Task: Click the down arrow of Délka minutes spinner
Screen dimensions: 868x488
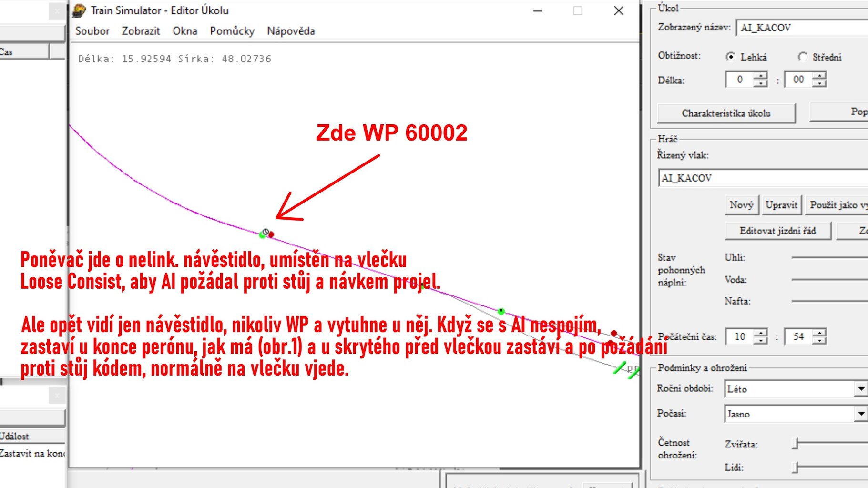Action: tap(819, 83)
